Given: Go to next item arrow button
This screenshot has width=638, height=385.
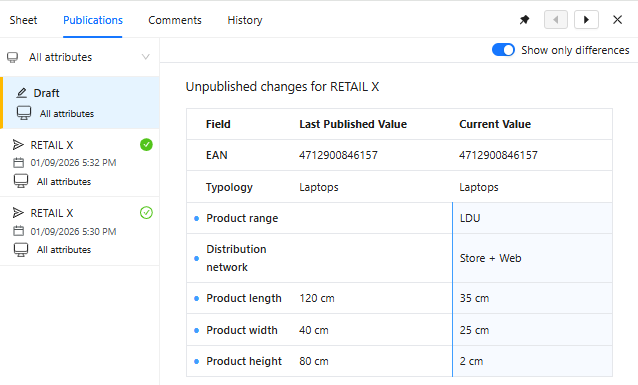Looking at the screenshot, I should 586,20.
